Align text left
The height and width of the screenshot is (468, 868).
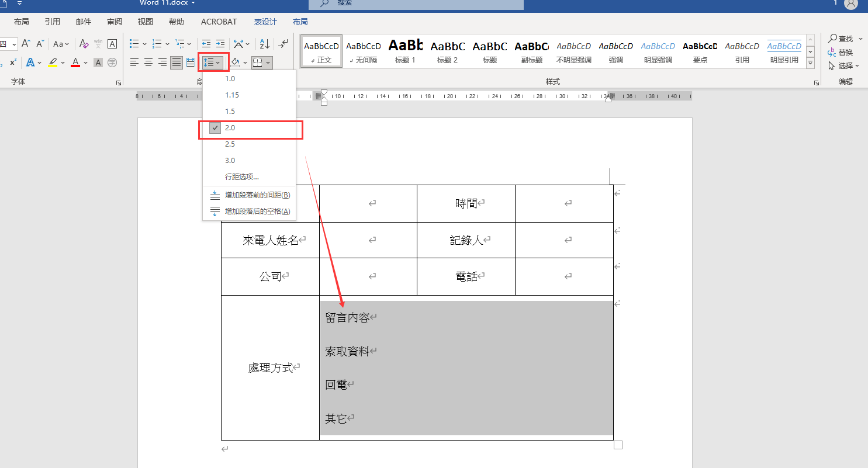pyautogui.click(x=134, y=62)
